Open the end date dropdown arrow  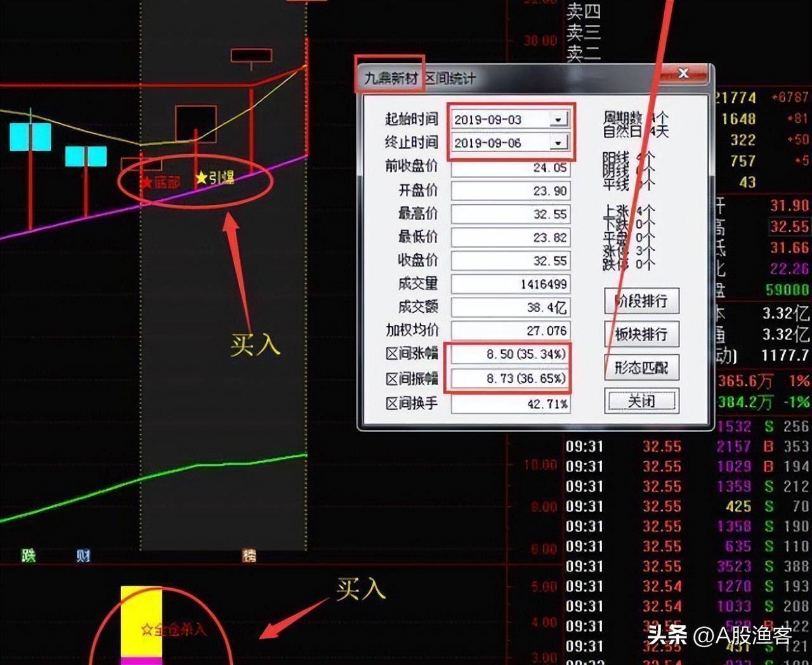(558, 143)
